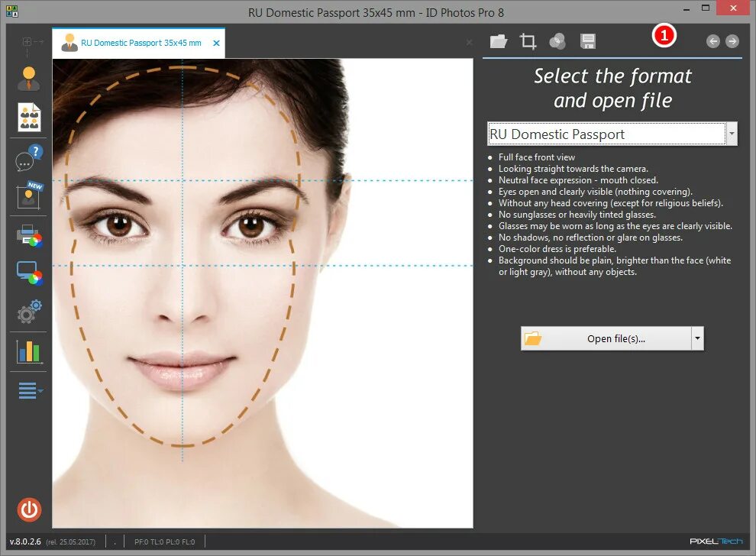Open the sidebar list menu icon
Screen dimensions: 756x556
click(30, 390)
